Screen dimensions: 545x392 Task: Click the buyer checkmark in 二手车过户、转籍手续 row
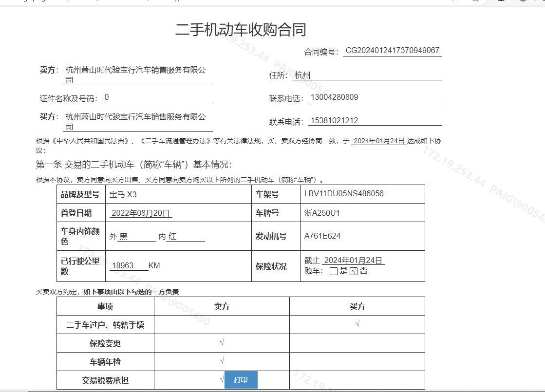357,324
